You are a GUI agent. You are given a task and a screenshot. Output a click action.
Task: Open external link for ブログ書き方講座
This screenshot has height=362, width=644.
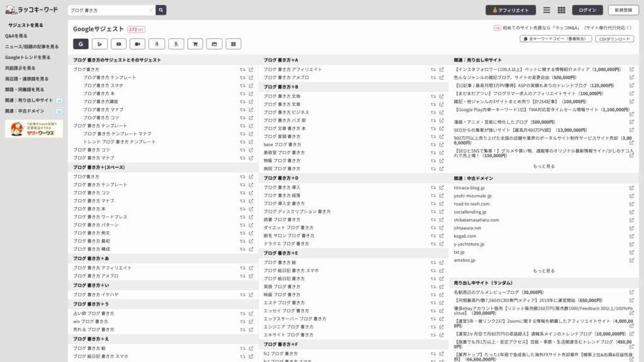tap(251, 101)
